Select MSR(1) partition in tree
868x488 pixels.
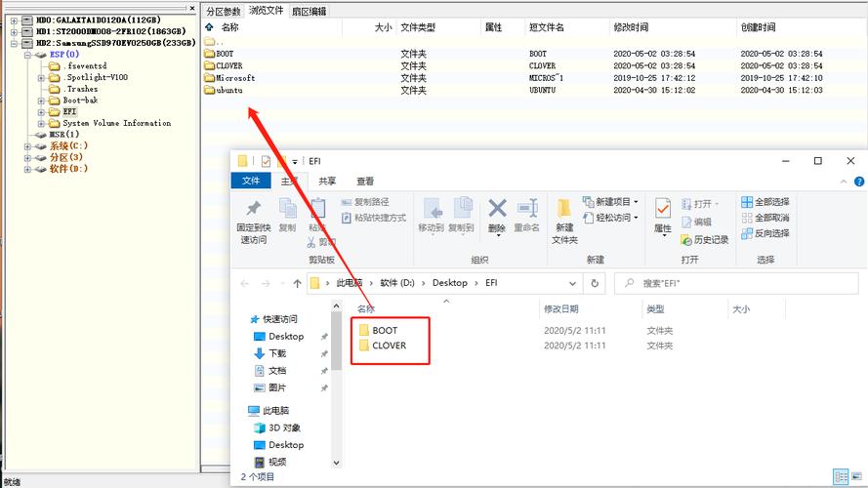point(64,135)
